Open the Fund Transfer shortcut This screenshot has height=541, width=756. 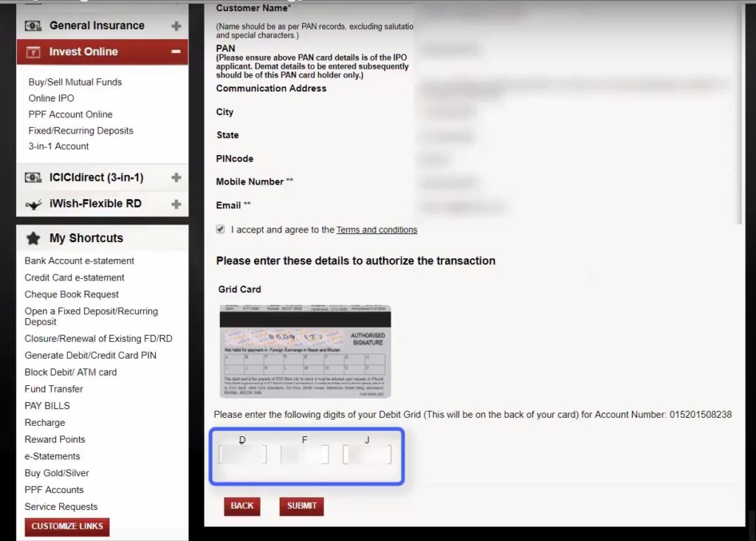click(x=53, y=389)
